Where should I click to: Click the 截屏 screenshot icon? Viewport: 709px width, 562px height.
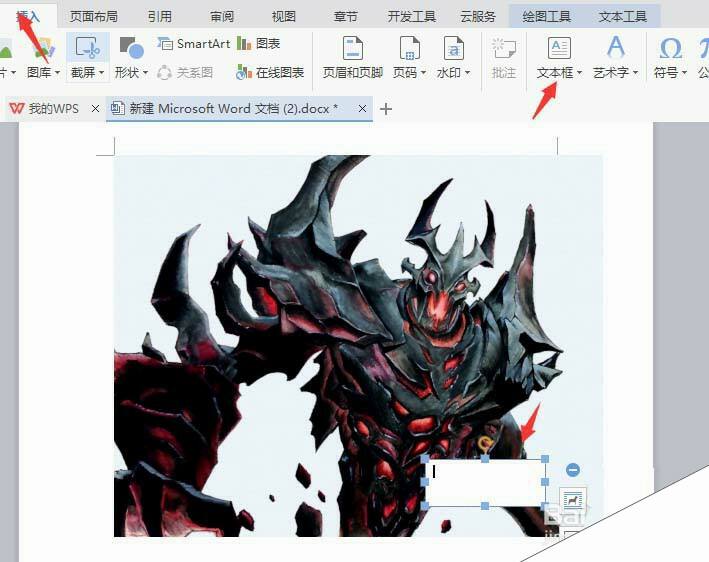point(88,48)
